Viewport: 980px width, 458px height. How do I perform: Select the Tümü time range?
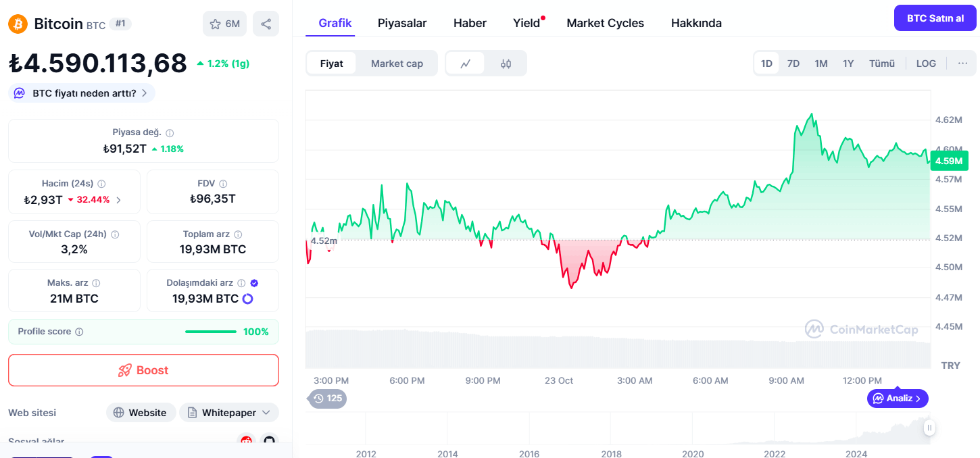point(882,63)
